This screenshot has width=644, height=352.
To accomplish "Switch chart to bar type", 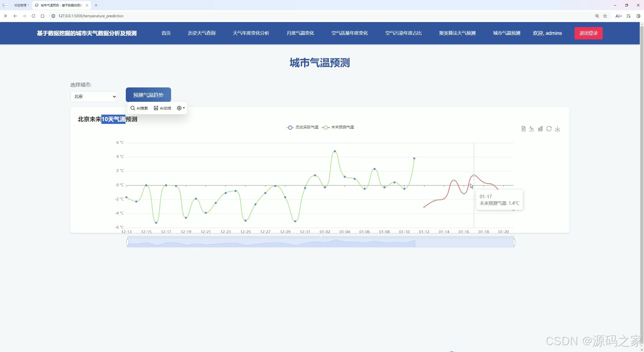I will (x=540, y=129).
